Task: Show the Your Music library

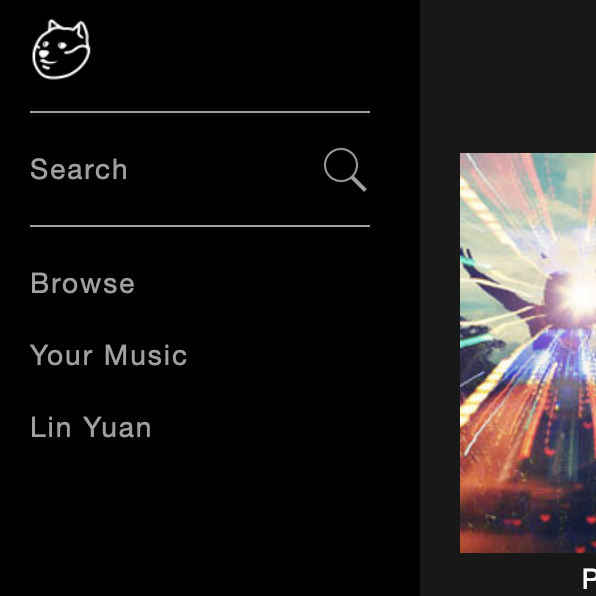Action: [109, 355]
